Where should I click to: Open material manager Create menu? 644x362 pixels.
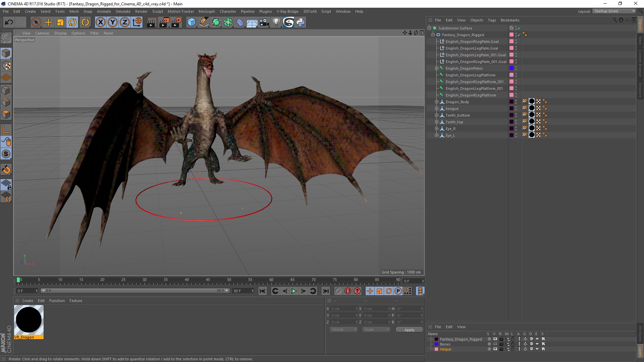(28, 301)
